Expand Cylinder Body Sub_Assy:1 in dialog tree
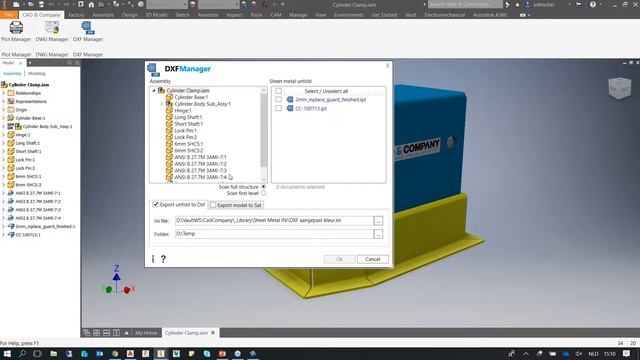This screenshot has width=640, height=360. click(162, 104)
